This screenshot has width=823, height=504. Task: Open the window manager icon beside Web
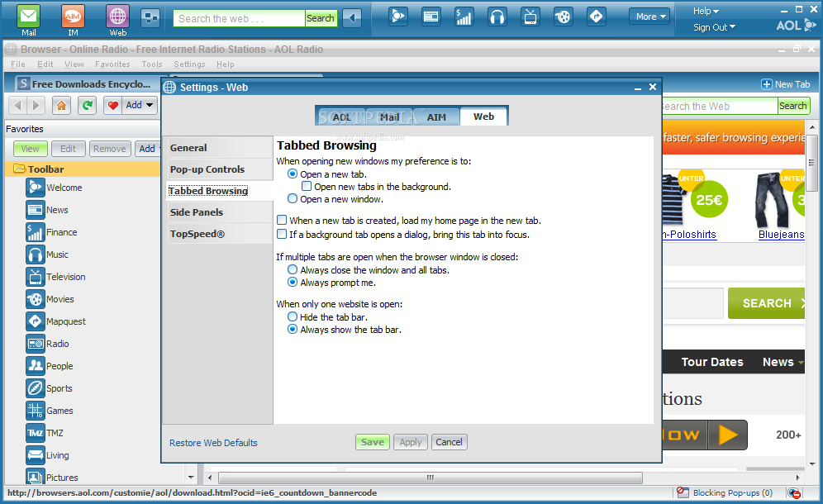[150, 18]
